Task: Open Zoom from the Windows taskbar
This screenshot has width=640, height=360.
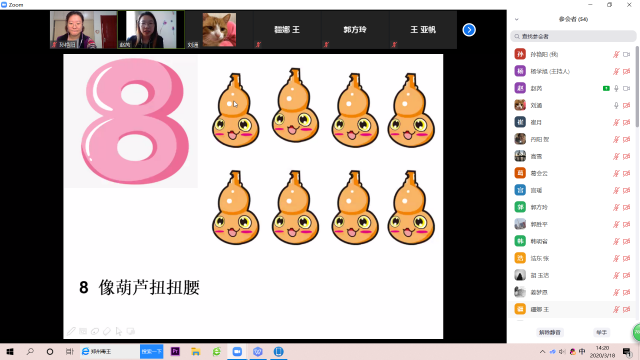Action: coord(237,351)
